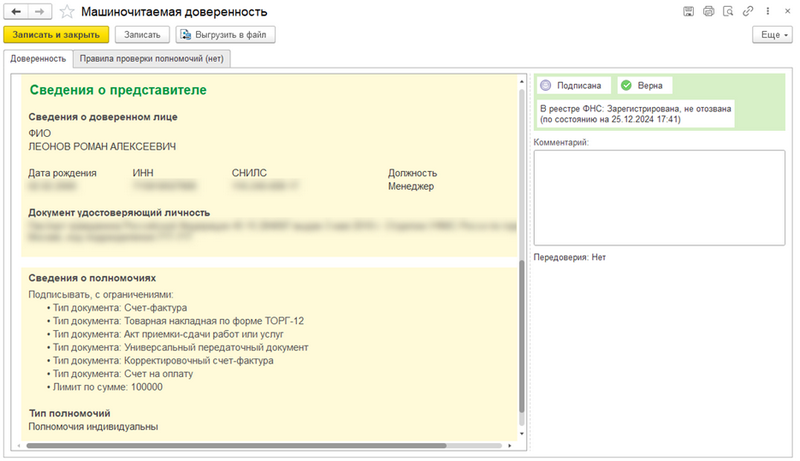The width and height of the screenshot is (800, 461).
Task: Click the forward navigation arrow
Action: coord(39,11)
